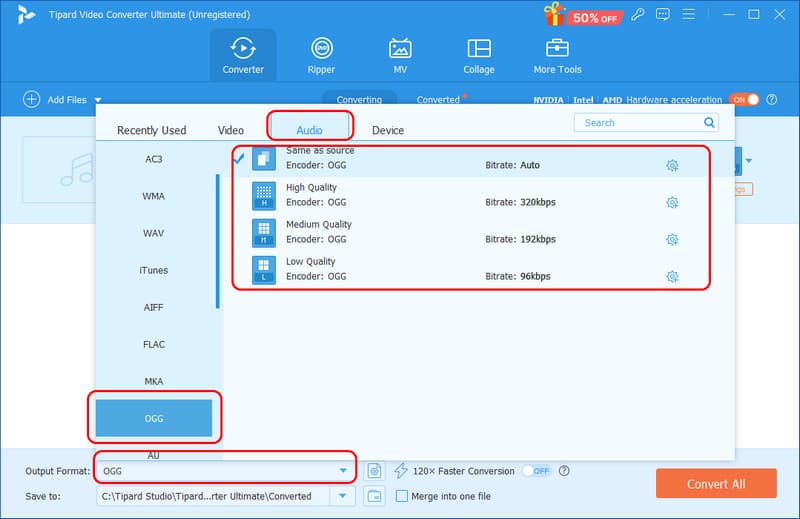Select WMA audio format
Image resolution: width=800 pixels, height=519 pixels.
point(154,196)
